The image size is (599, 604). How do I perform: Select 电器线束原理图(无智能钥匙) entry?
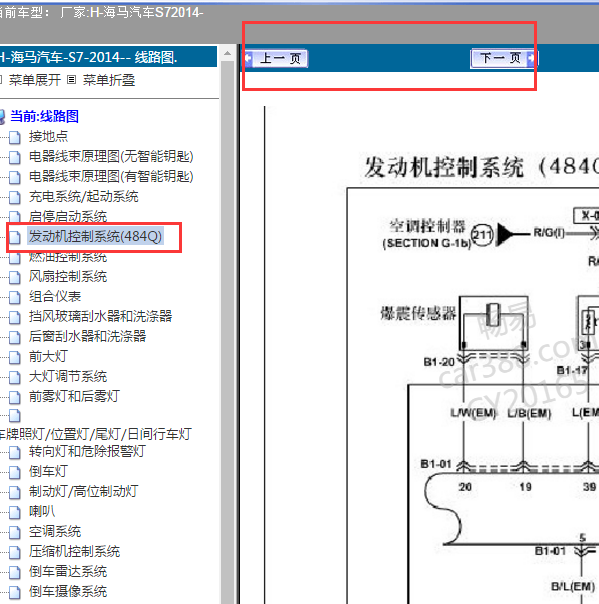[x=111, y=156]
